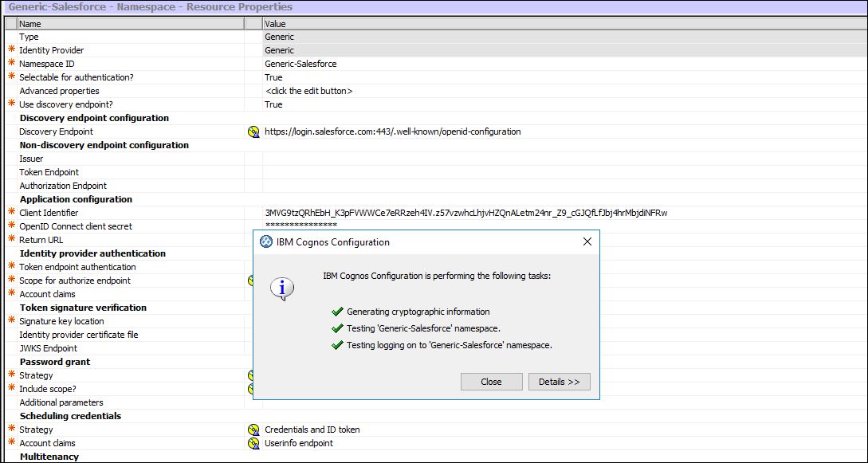Screen dimensions: 868x463
Task: Click the empty Token Endpoint value field
Action: point(565,172)
